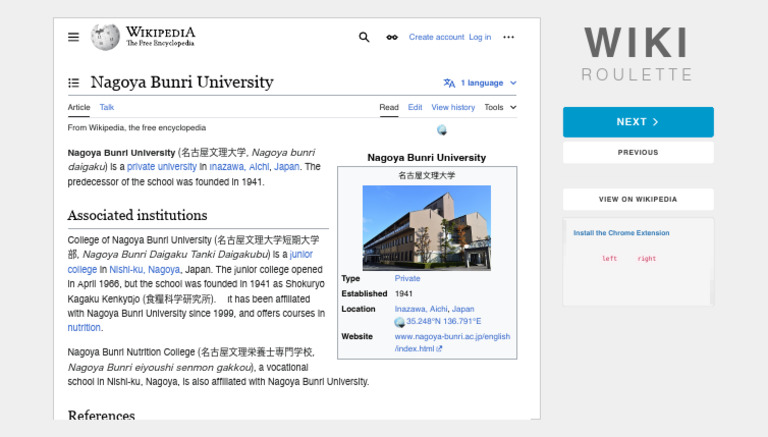
Task: Follow the Inazawa, Aichi link in intro
Action: coord(239,167)
